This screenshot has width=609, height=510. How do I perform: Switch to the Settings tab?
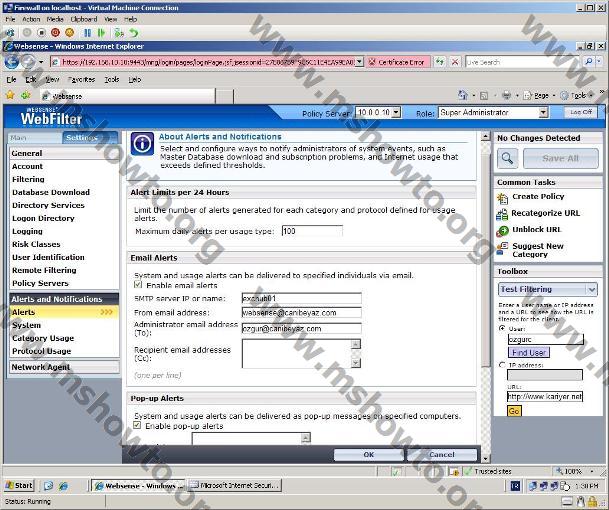pyautogui.click(x=90, y=138)
